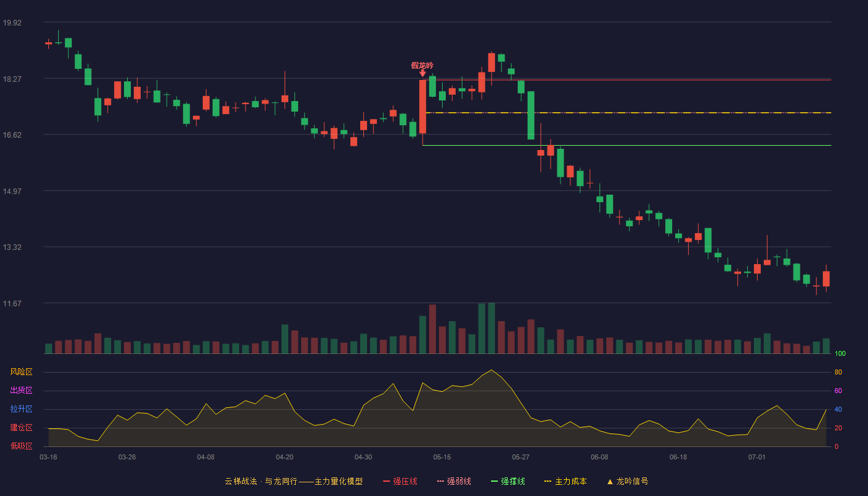Click the 05-15 date axis label
Image resolution: width=868 pixels, height=496 pixels.
pyautogui.click(x=442, y=457)
